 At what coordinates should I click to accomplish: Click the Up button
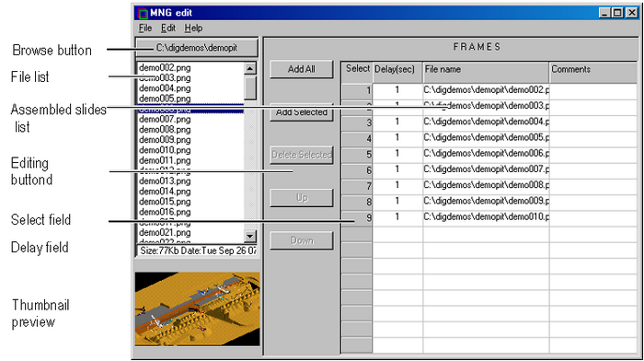(x=302, y=198)
